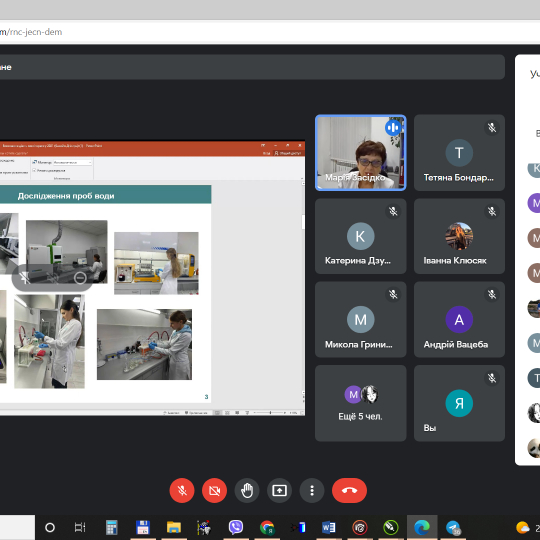Click the Task View taskbar button
540x540 pixels.
click(80, 527)
